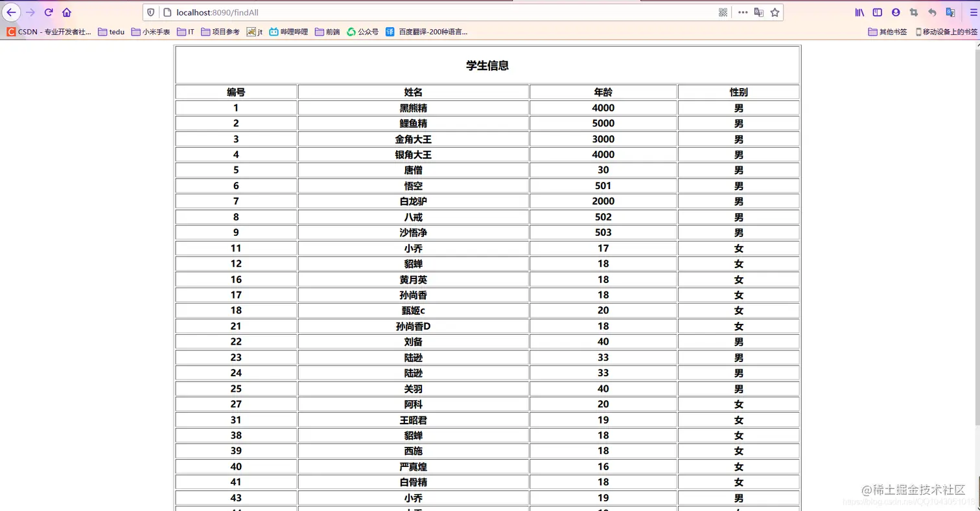Screen dimensions: 980x511
Task: Select the name cell 王昭君
Action: (x=414, y=420)
